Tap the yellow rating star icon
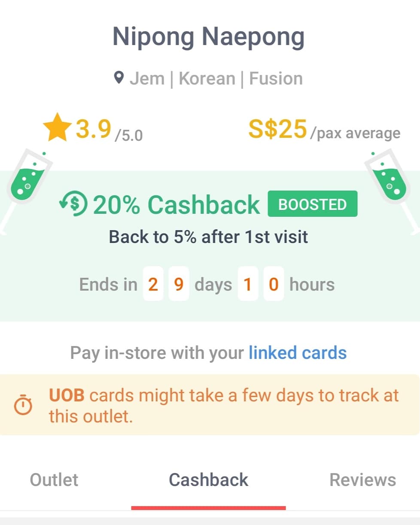Image resolution: width=420 pixels, height=525 pixels. (x=57, y=127)
